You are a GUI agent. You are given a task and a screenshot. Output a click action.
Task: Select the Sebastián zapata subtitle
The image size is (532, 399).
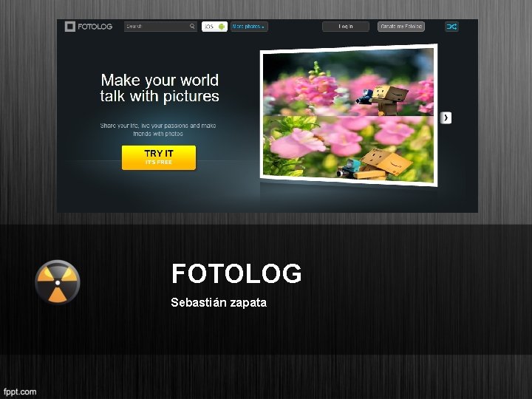219,302
